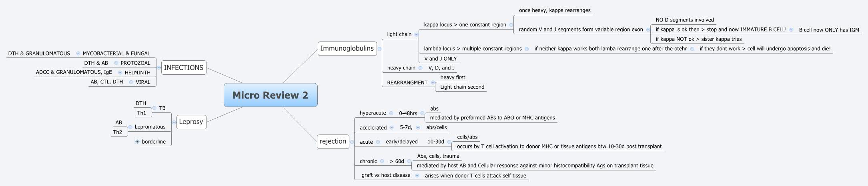Collapse the INFECTIONS branch
Screen dimensions: 868x186
coord(159,68)
